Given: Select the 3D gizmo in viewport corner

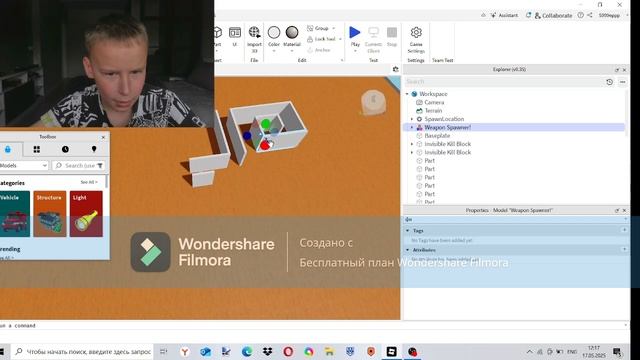Looking at the screenshot, I should click(x=373, y=102).
